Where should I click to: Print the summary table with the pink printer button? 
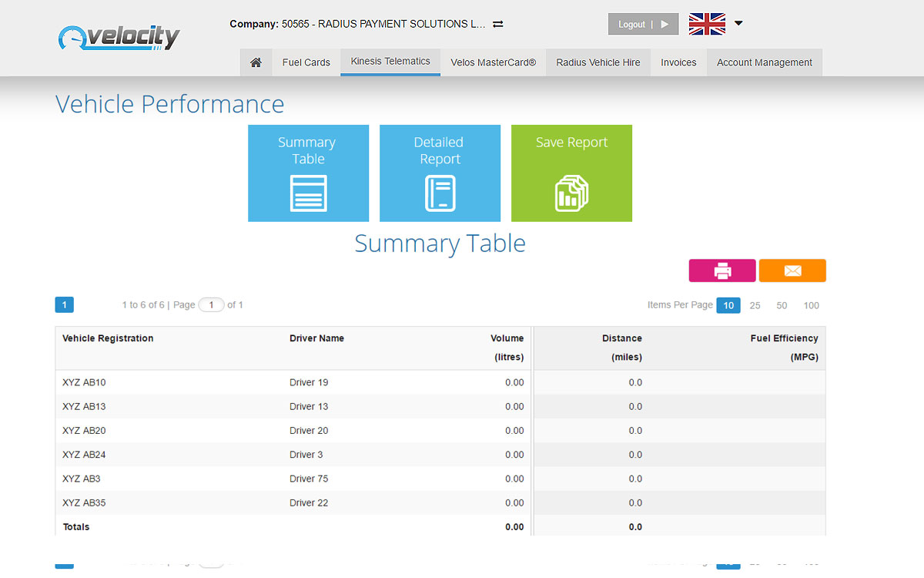722,271
